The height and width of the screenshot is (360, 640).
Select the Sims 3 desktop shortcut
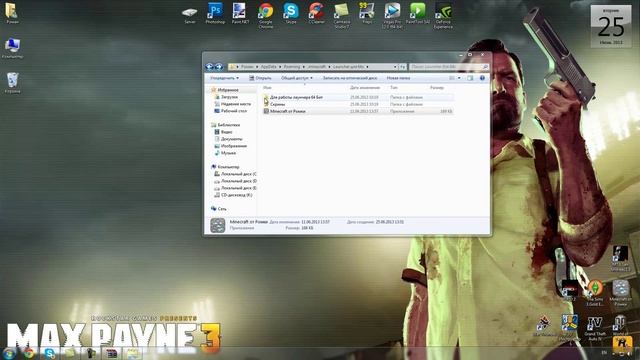(x=595, y=293)
